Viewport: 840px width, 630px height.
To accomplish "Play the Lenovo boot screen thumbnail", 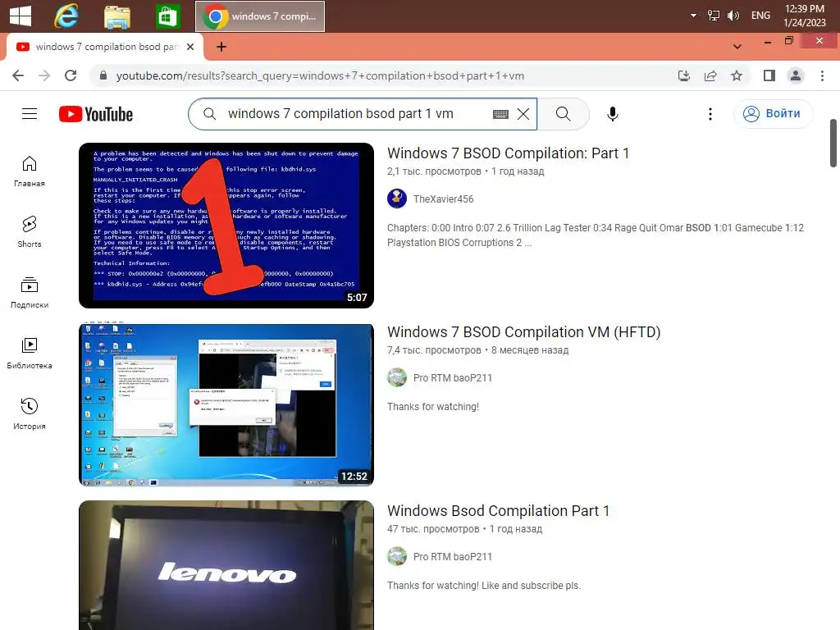I will point(226,565).
